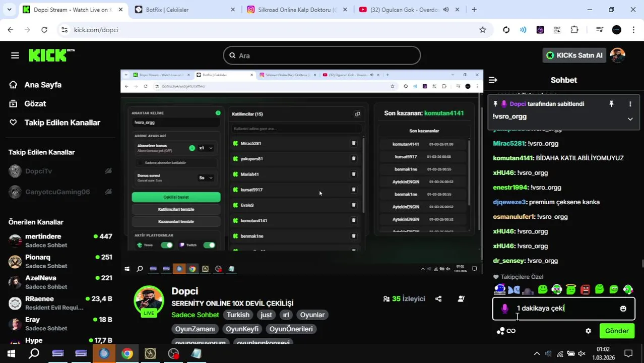Open RRaenee recommended channel

pyautogui.click(x=60, y=302)
